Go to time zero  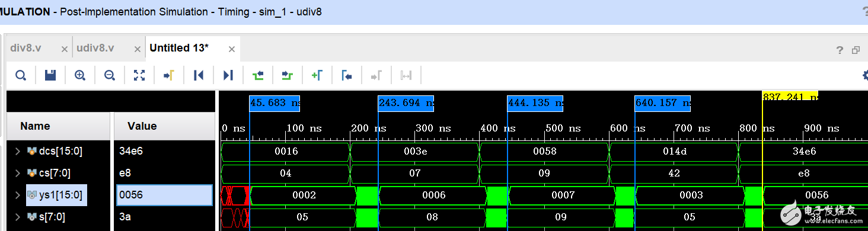click(x=199, y=75)
